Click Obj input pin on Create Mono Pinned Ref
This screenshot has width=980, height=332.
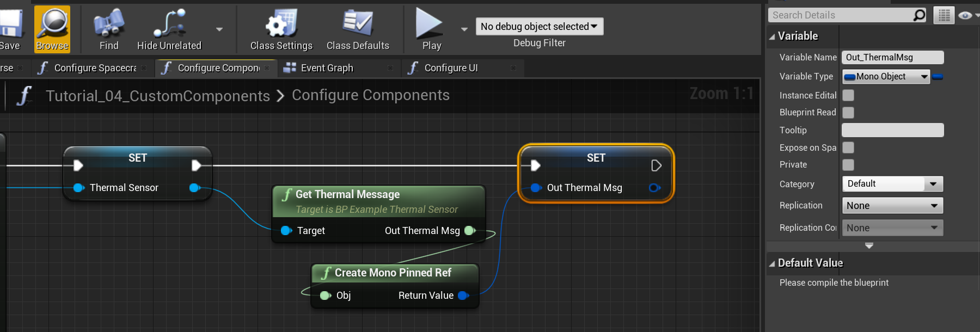point(326,296)
